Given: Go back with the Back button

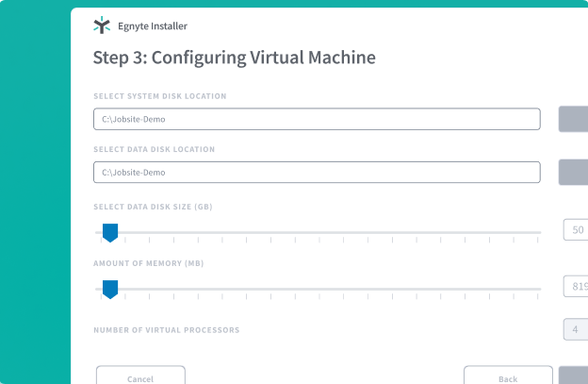Looking at the screenshot, I should (x=508, y=376).
